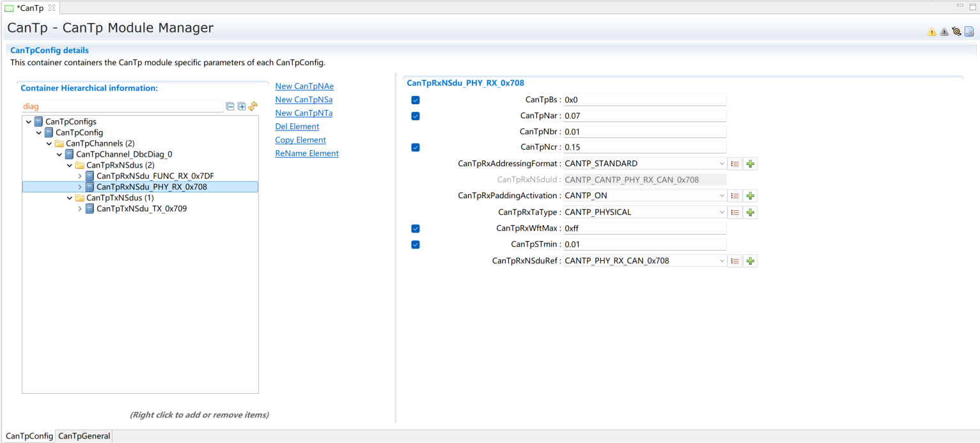Click the yellow warning icon in the header

pos(931,31)
